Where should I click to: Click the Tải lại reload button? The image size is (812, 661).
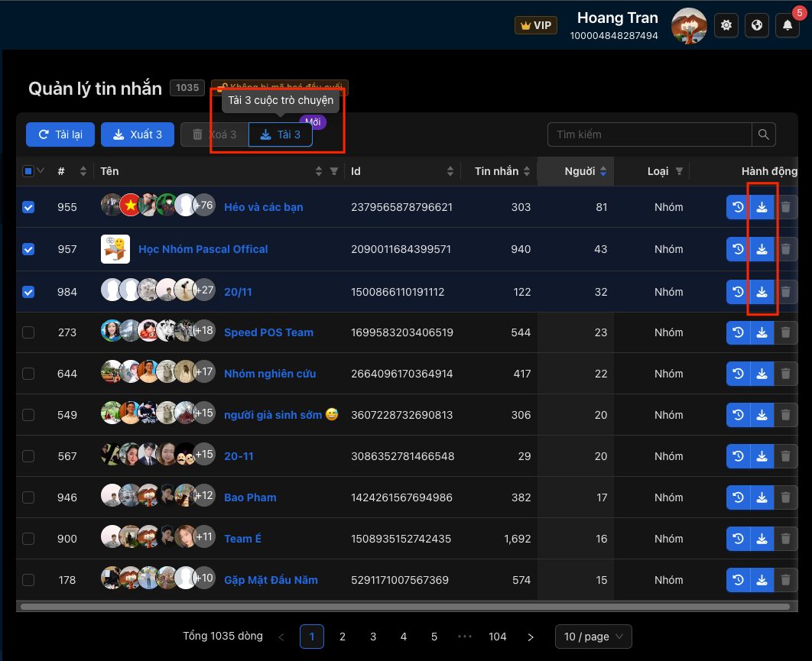tap(60, 134)
